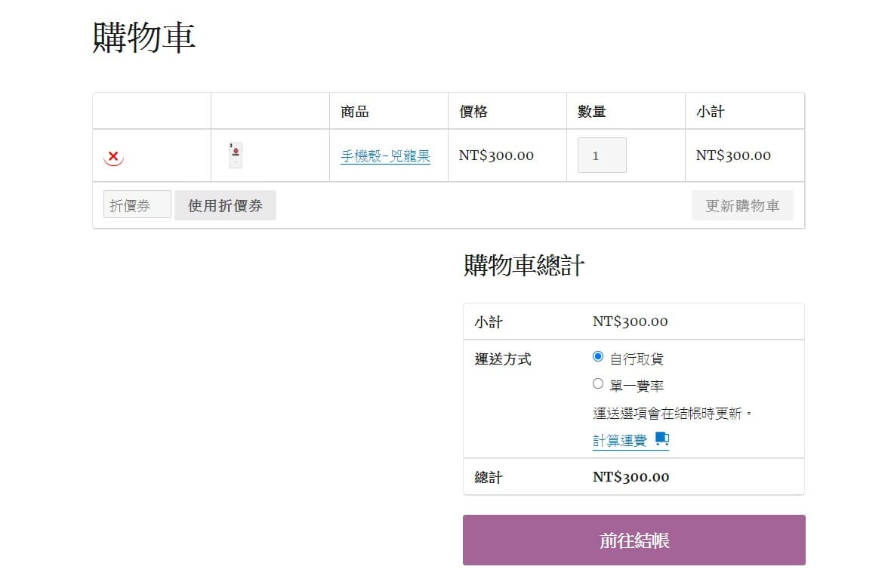Click the 價格 column header

(473, 112)
